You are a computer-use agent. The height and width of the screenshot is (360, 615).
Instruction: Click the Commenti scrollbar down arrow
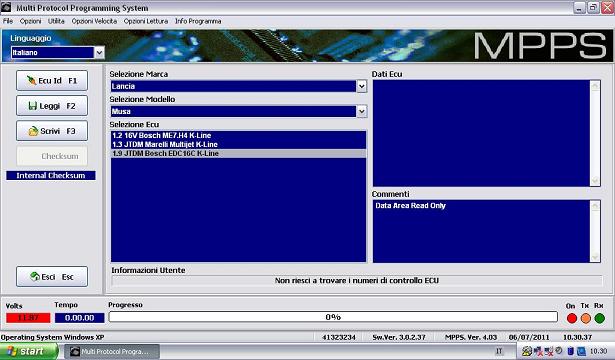tap(595, 257)
